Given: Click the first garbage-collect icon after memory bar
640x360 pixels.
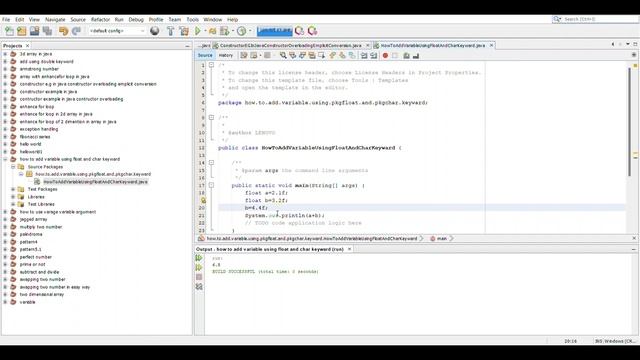Looking at the screenshot, I should coord(299,31).
